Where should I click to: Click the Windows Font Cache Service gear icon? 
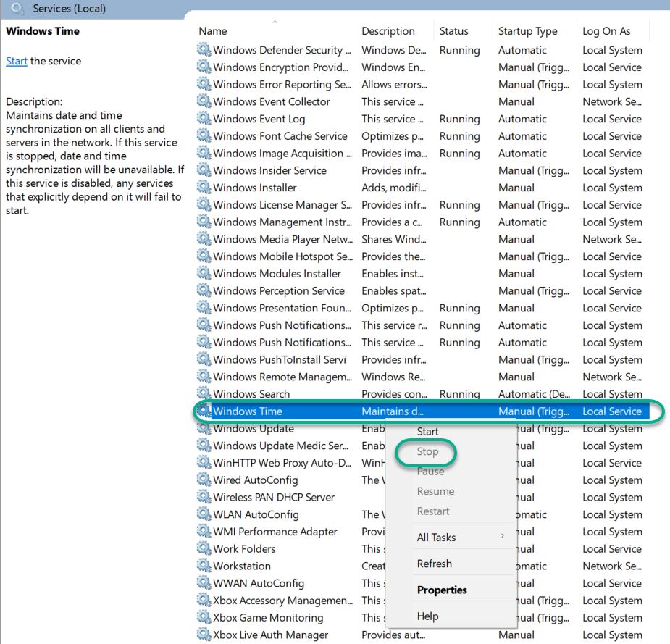coord(204,135)
